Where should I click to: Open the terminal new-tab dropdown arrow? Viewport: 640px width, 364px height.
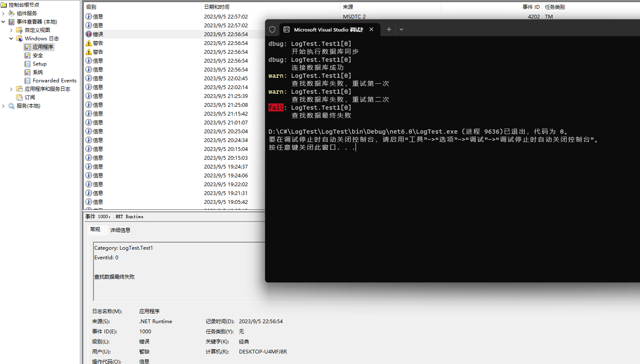click(401, 29)
